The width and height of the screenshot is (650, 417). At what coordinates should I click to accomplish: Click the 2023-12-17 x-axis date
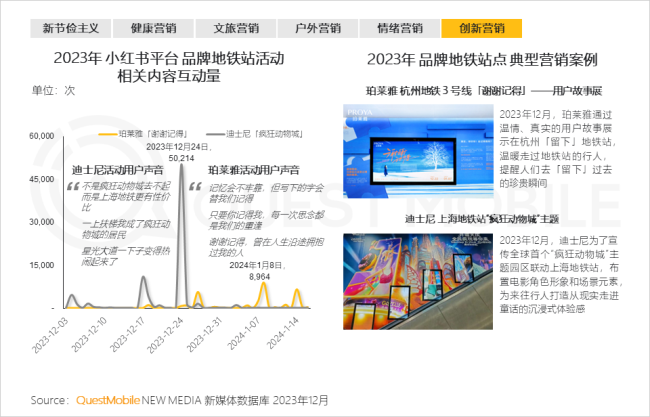(128, 334)
